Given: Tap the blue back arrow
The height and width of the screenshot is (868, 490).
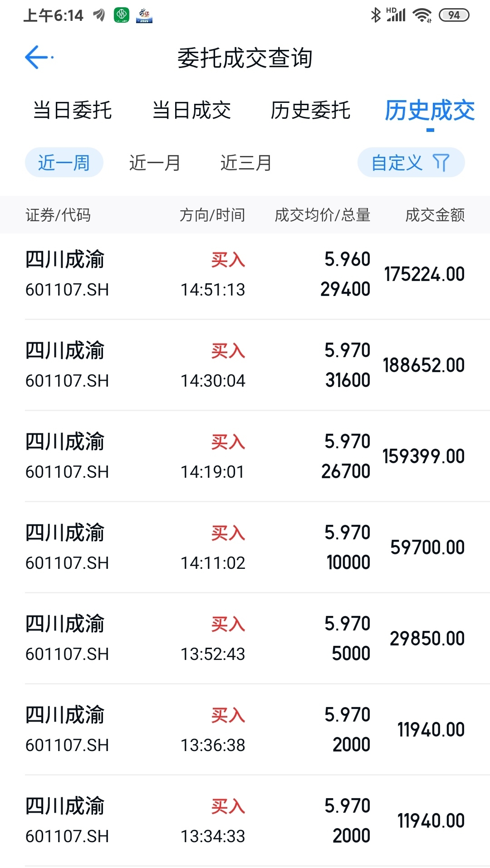Looking at the screenshot, I should pyautogui.click(x=38, y=57).
